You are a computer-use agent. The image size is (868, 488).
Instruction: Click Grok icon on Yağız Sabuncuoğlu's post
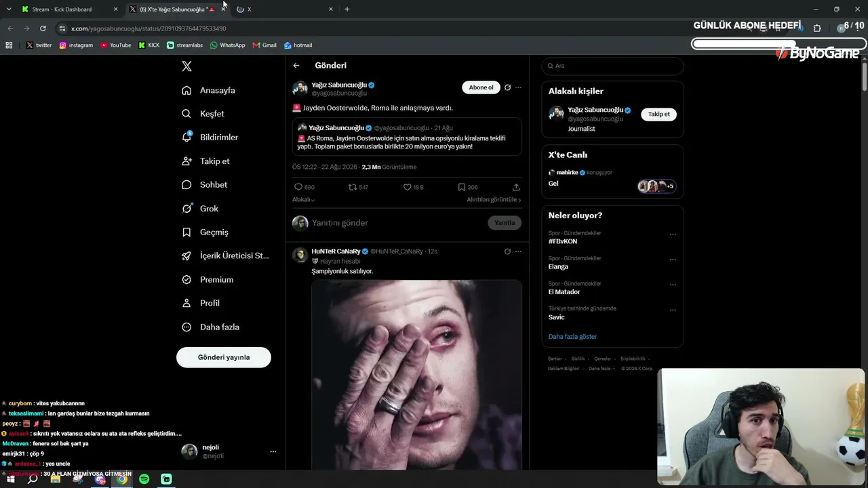tap(507, 87)
